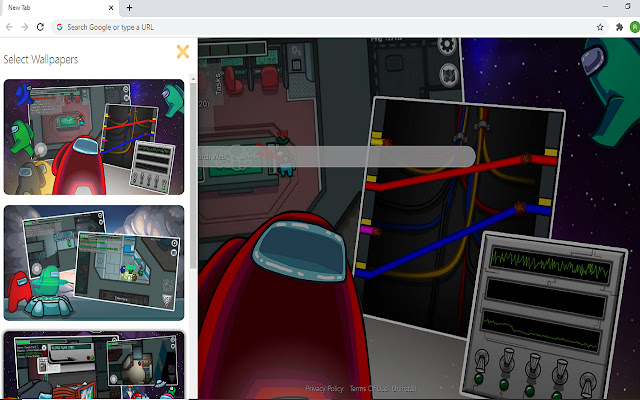Click the wallpaper list scrollbar thumb
This screenshot has height=400, width=640.
[193, 176]
